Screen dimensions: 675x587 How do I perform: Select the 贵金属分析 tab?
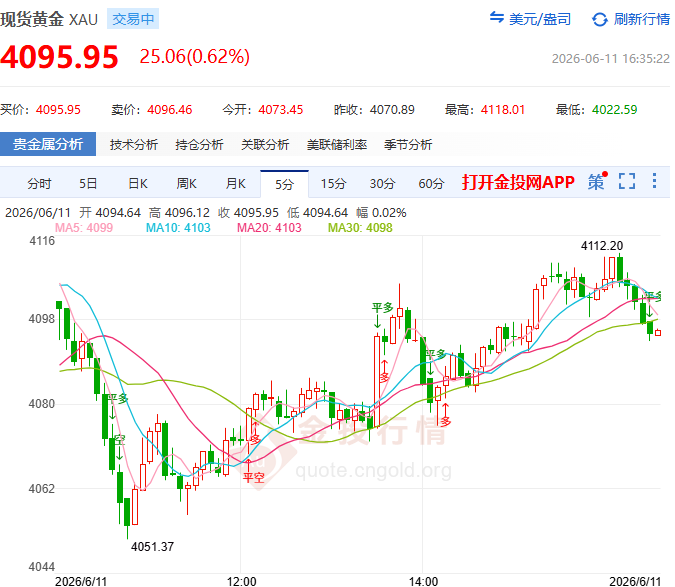(48, 144)
